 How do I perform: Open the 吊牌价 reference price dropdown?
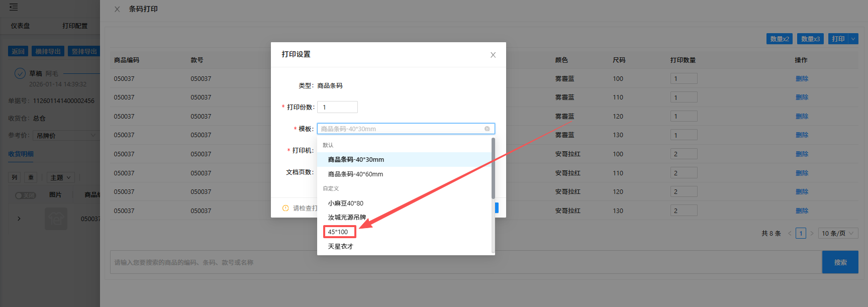65,136
